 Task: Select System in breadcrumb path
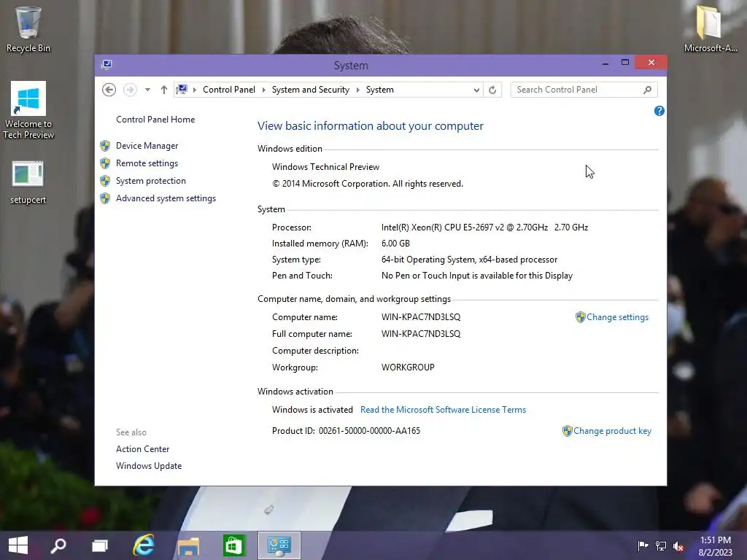pos(379,90)
